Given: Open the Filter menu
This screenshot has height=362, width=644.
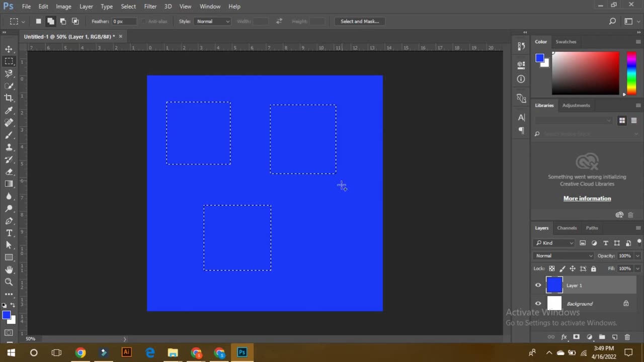Looking at the screenshot, I should [150, 6].
